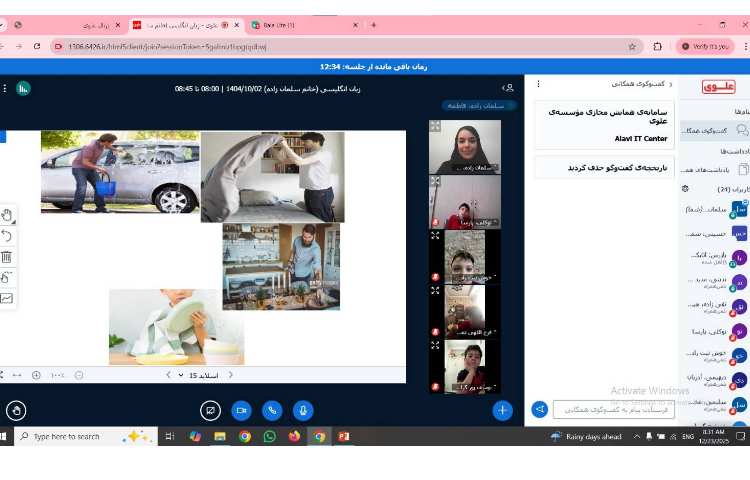Click the browser address bar
The image size is (750, 480).
pyautogui.click(x=347, y=46)
